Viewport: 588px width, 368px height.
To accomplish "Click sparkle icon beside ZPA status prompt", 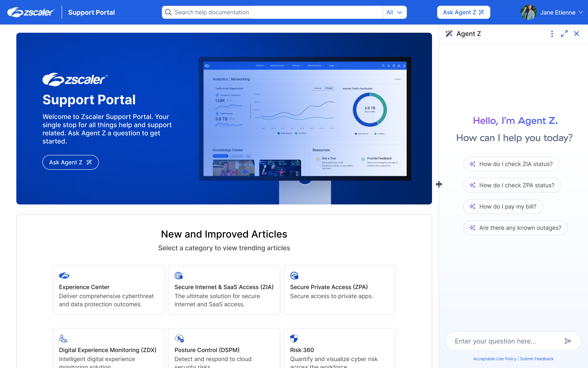I will [473, 185].
